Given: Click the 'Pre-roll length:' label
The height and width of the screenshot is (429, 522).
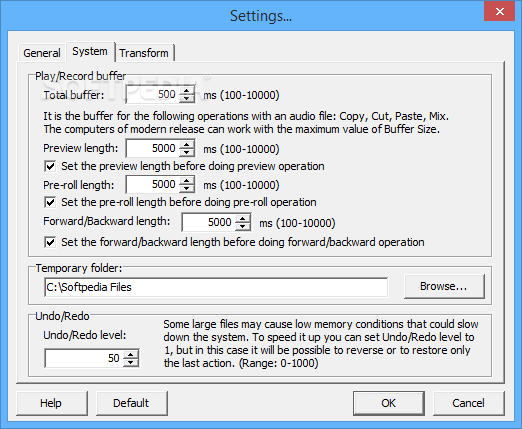Looking at the screenshot, I should pos(79,185).
